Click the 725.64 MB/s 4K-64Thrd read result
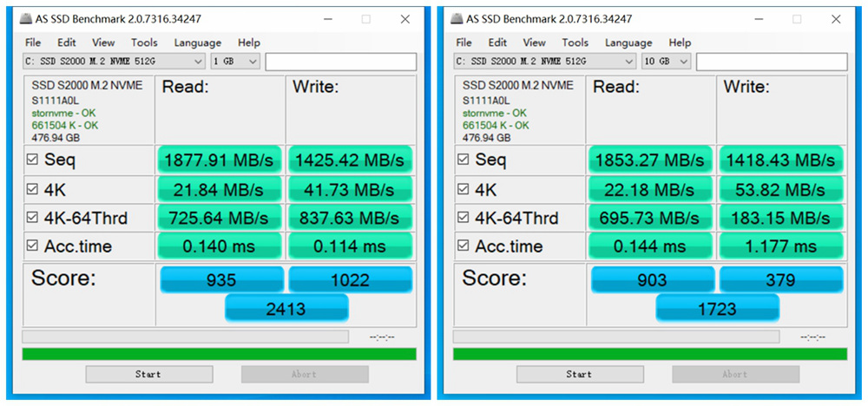 tap(220, 218)
